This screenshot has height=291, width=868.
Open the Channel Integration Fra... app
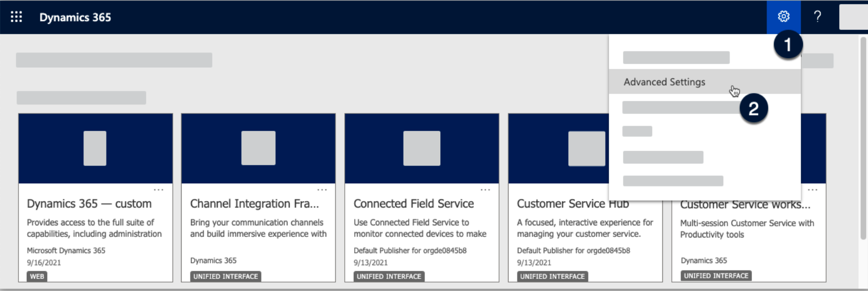(x=255, y=204)
